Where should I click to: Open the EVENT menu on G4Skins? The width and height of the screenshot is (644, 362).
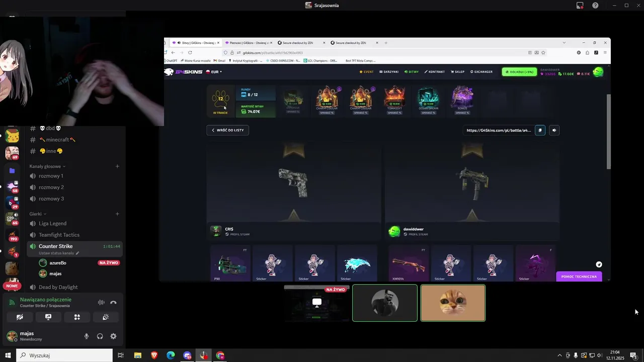coord(366,72)
